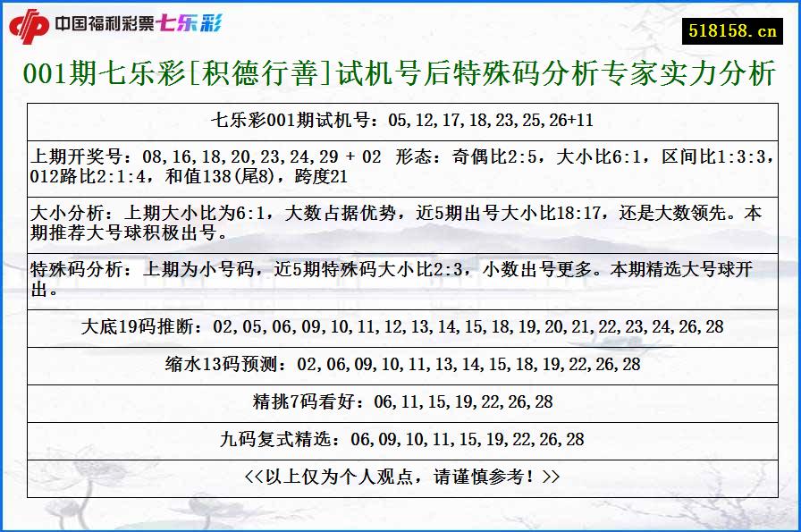Click the 九码复式精选 complex selection row

(400, 440)
